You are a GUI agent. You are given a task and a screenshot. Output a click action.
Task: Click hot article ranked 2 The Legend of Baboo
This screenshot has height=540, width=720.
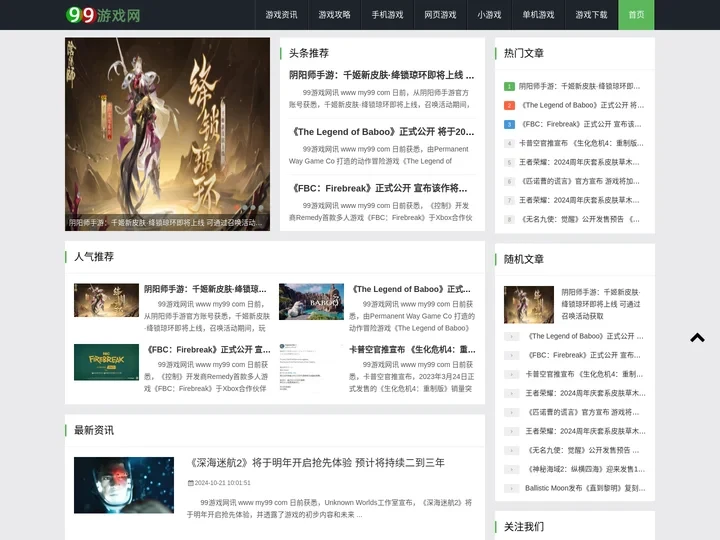pos(581,105)
